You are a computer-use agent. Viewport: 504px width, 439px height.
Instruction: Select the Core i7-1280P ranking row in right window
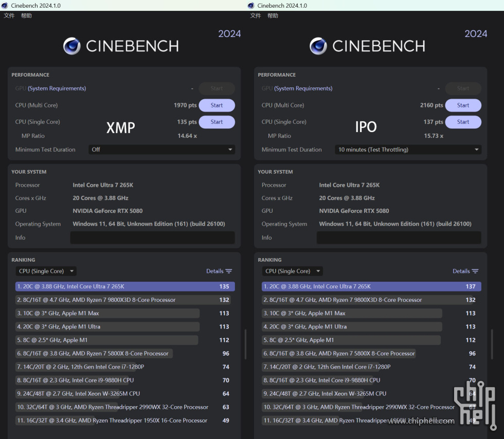pyautogui.click(x=371, y=367)
